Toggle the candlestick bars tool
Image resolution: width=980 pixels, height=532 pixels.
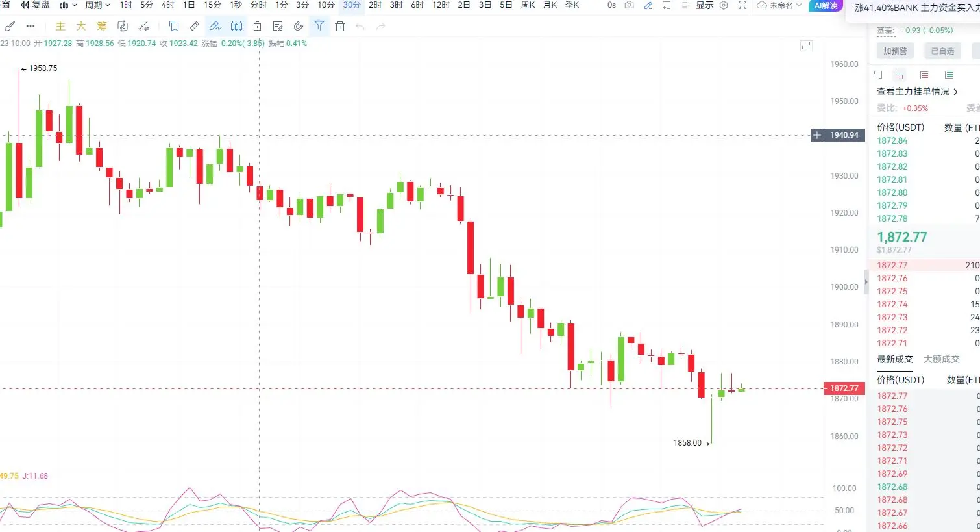237,27
